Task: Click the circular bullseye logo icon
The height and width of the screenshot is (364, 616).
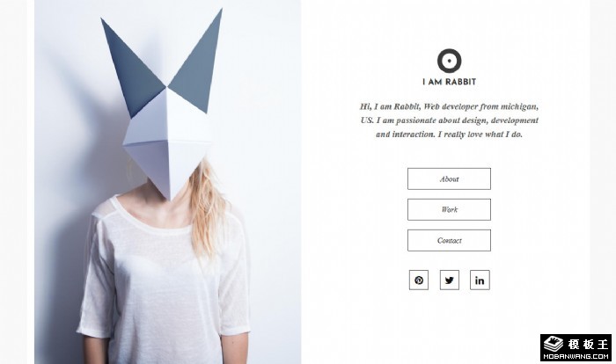Action: pyautogui.click(x=449, y=61)
